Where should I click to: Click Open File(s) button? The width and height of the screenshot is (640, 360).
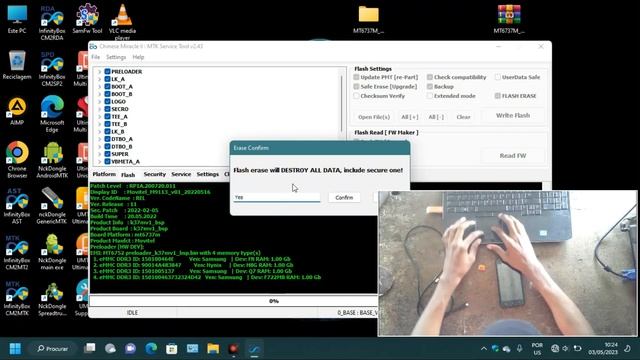[373, 117]
